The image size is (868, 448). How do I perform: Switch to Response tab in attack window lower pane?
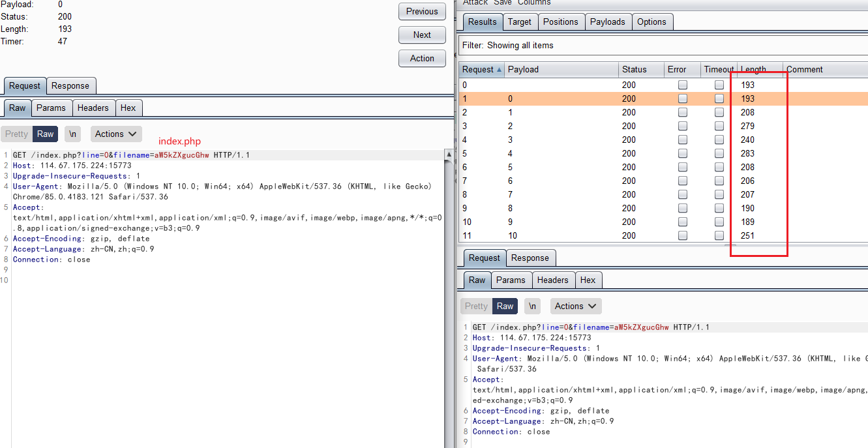[x=530, y=258]
